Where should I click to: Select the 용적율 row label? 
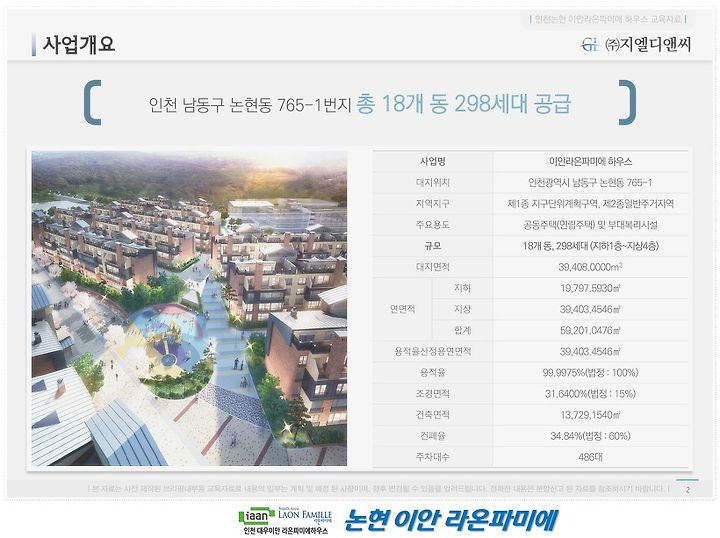tap(433, 373)
